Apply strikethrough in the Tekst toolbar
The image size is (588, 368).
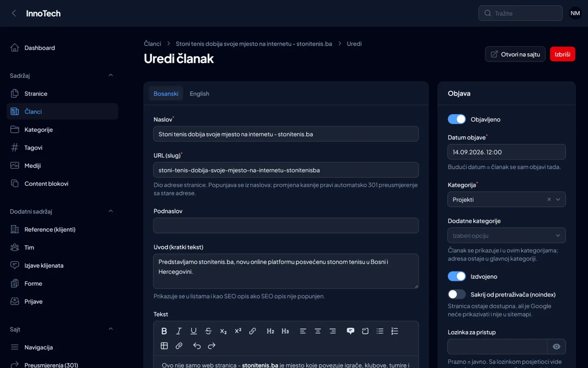208,331
